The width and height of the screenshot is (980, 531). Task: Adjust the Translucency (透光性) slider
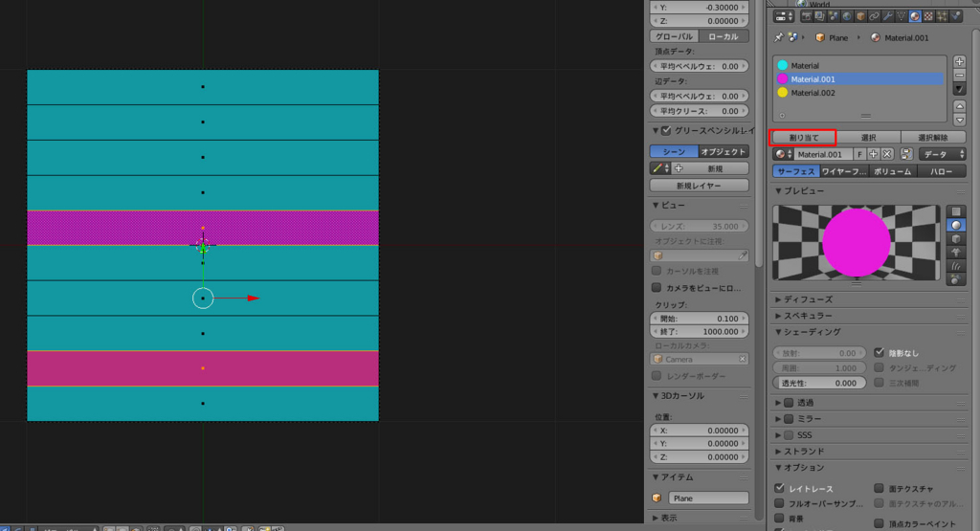coord(819,383)
